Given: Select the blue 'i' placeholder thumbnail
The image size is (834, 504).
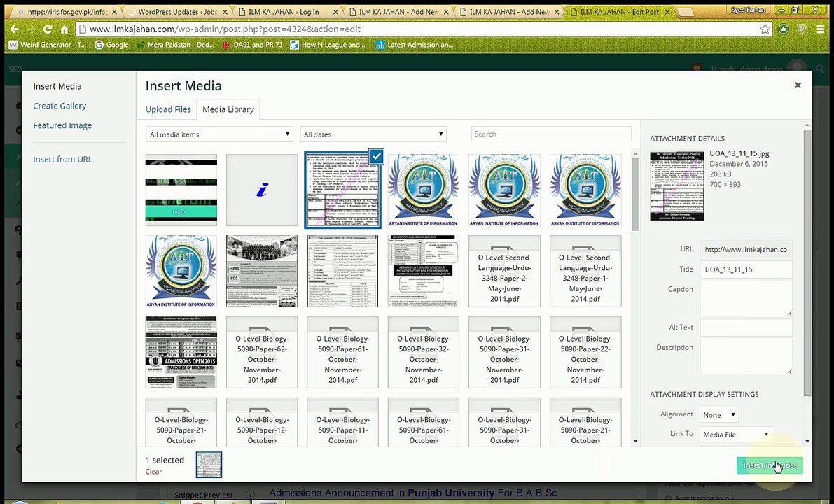Looking at the screenshot, I should 262,190.
